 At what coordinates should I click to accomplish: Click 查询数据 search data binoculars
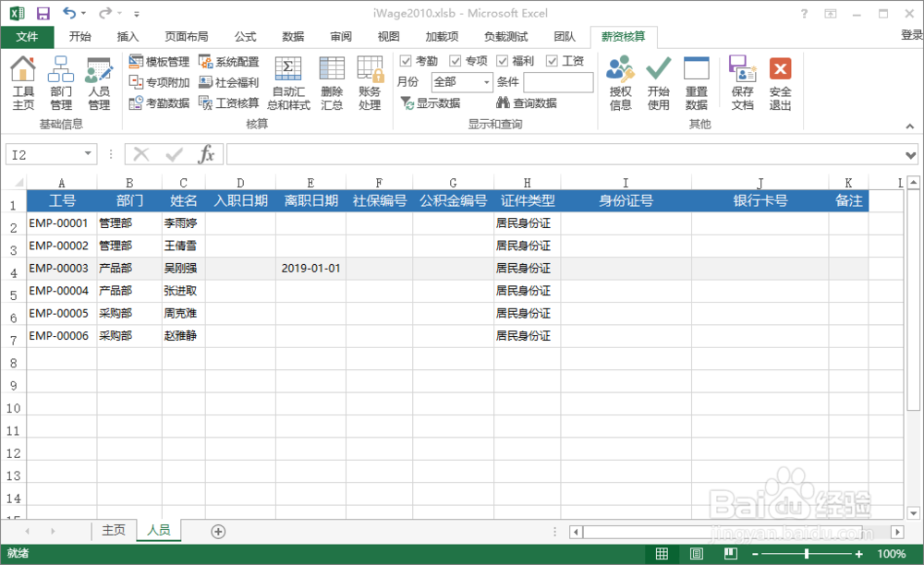(x=527, y=103)
